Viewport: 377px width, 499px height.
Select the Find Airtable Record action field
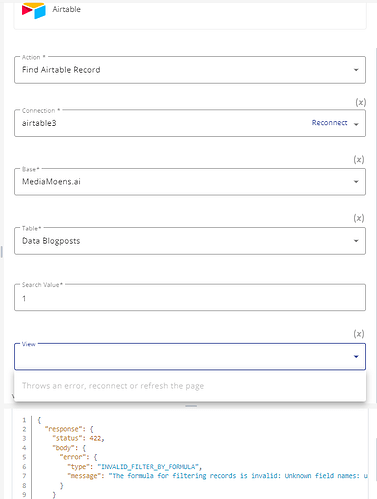coord(190,70)
